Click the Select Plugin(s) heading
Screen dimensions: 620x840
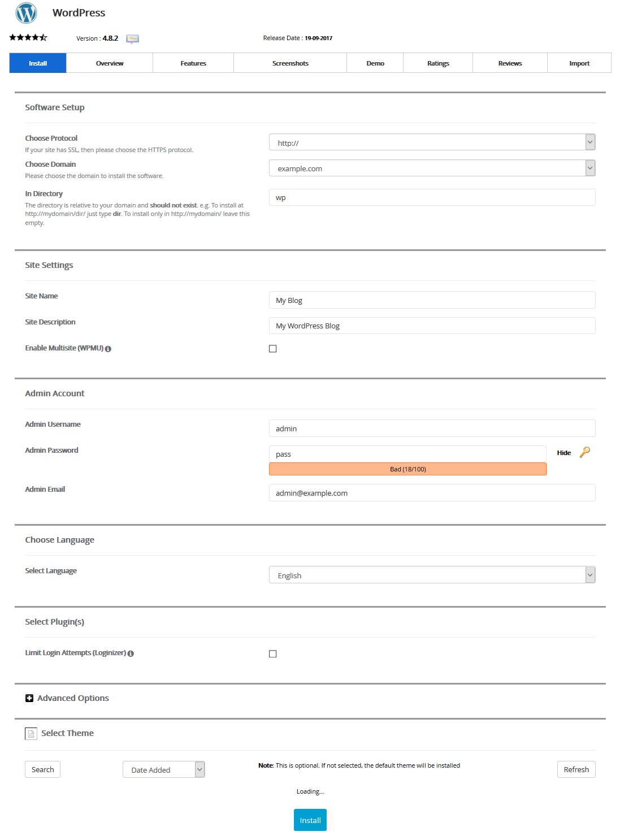(x=55, y=622)
